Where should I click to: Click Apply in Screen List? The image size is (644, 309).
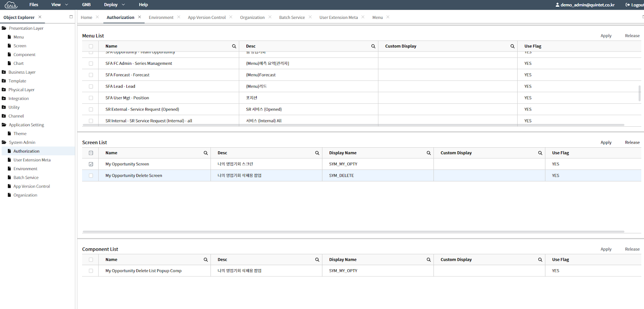606,142
